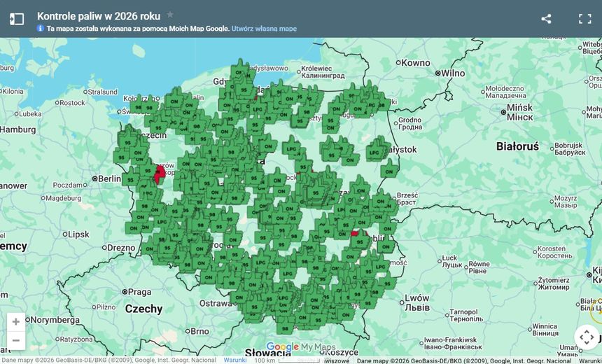Click the blue info icon in header
Image resolution: width=602 pixels, height=364 pixels.
(41, 28)
